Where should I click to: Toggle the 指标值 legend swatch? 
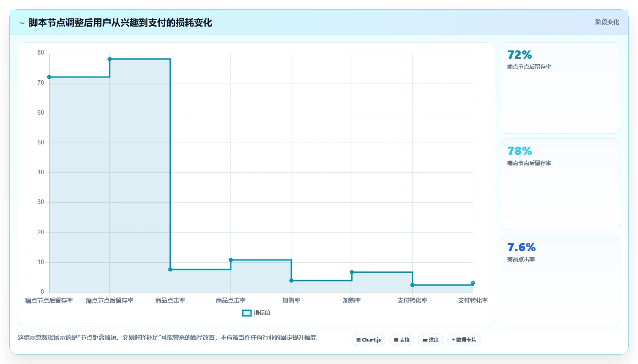pos(247,313)
